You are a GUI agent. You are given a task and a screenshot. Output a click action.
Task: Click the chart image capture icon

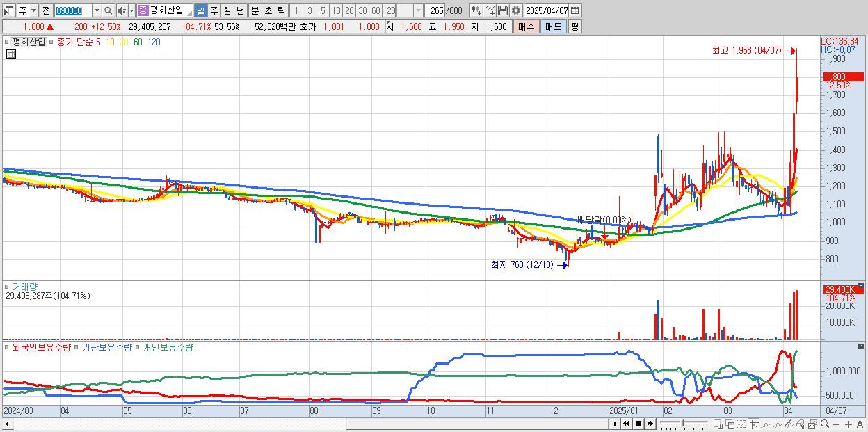[x=812, y=424]
